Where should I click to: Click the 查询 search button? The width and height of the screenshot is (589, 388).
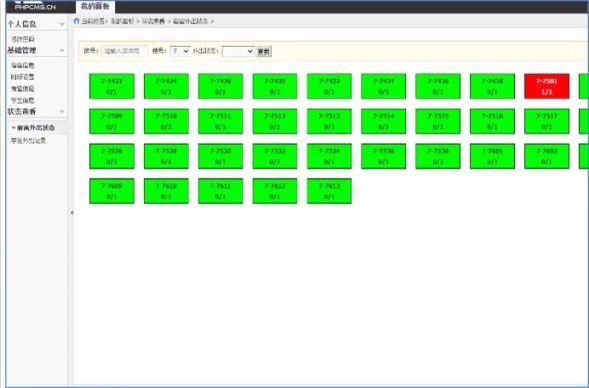pyautogui.click(x=264, y=51)
